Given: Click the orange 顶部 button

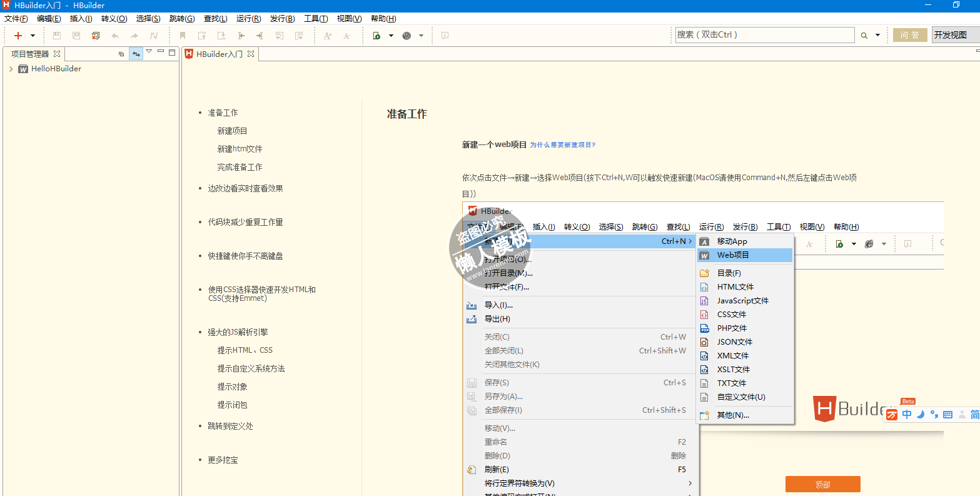Looking at the screenshot, I should [823, 484].
